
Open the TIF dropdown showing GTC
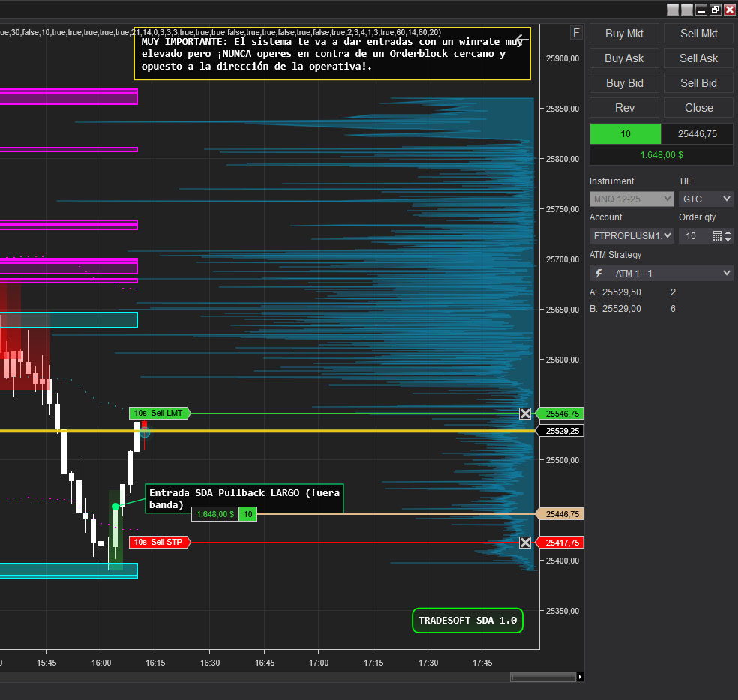tap(705, 199)
